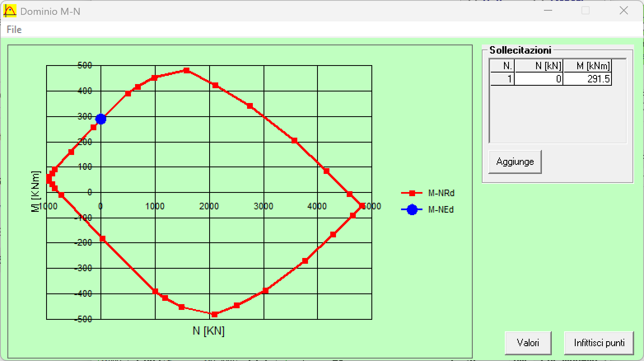Click row number 1 in Sollecitazioni table
The width and height of the screenshot is (644, 361).
tap(502, 79)
